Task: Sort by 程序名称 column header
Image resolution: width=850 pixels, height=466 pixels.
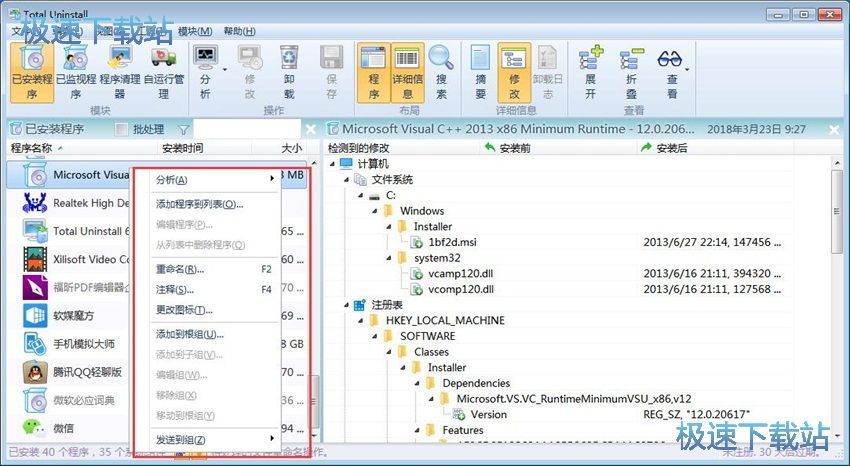Action: coord(83,148)
